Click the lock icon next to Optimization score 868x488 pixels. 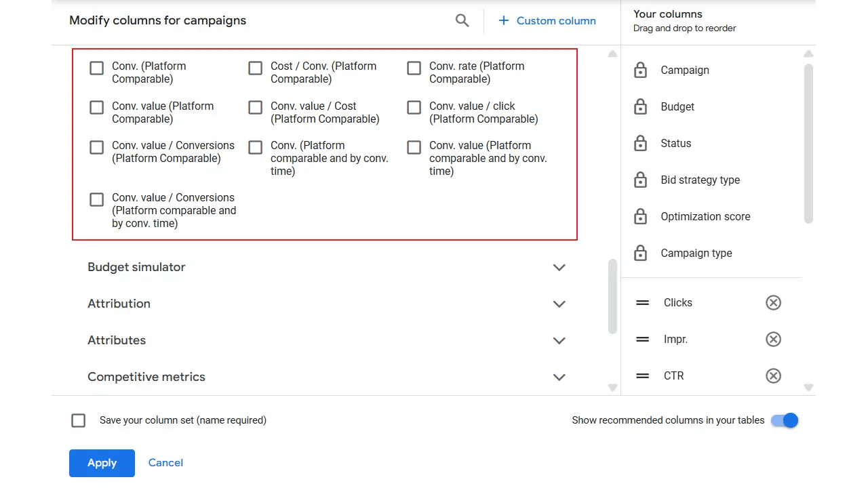(x=640, y=216)
